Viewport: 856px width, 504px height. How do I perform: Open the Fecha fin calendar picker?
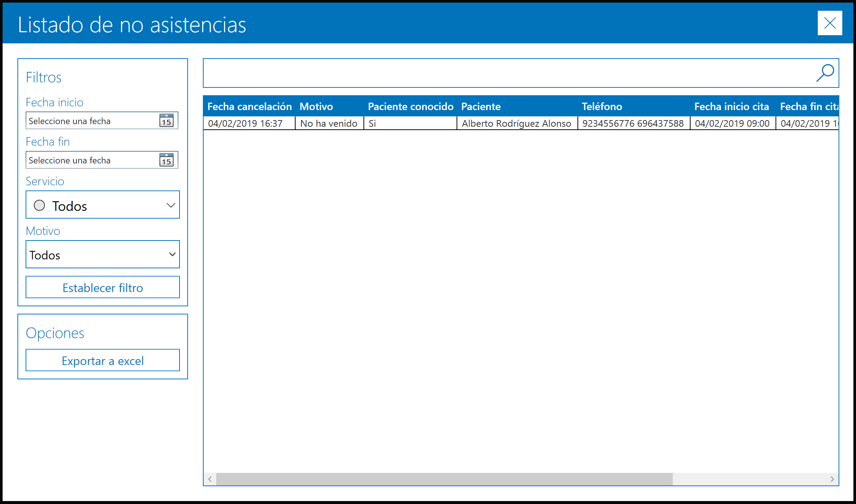click(x=167, y=160)
